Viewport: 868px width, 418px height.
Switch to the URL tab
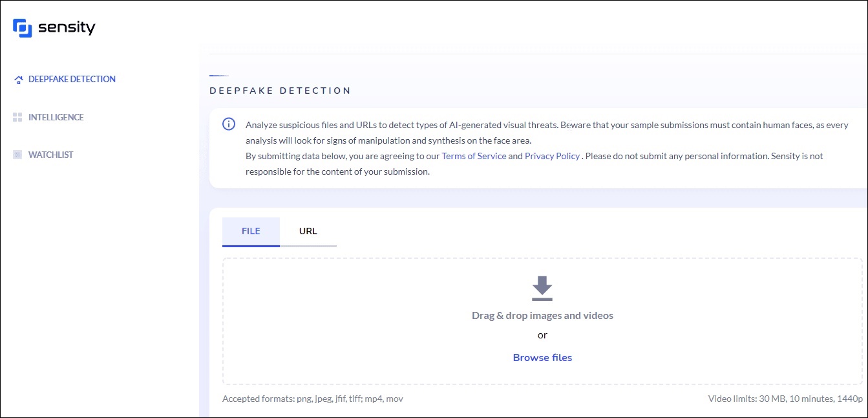308,232
